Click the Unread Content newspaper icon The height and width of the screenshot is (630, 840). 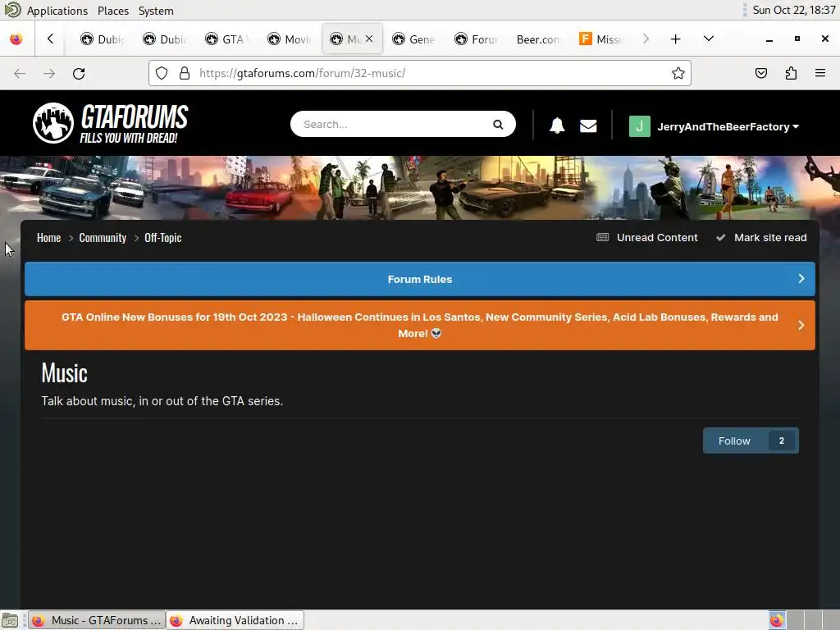(x=603, y=237)
